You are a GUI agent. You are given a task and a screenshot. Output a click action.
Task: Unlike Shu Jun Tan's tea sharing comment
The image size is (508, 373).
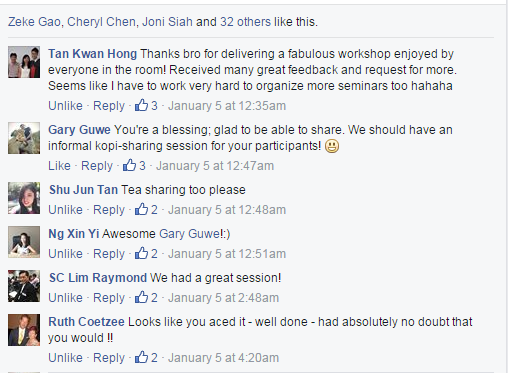65,210
